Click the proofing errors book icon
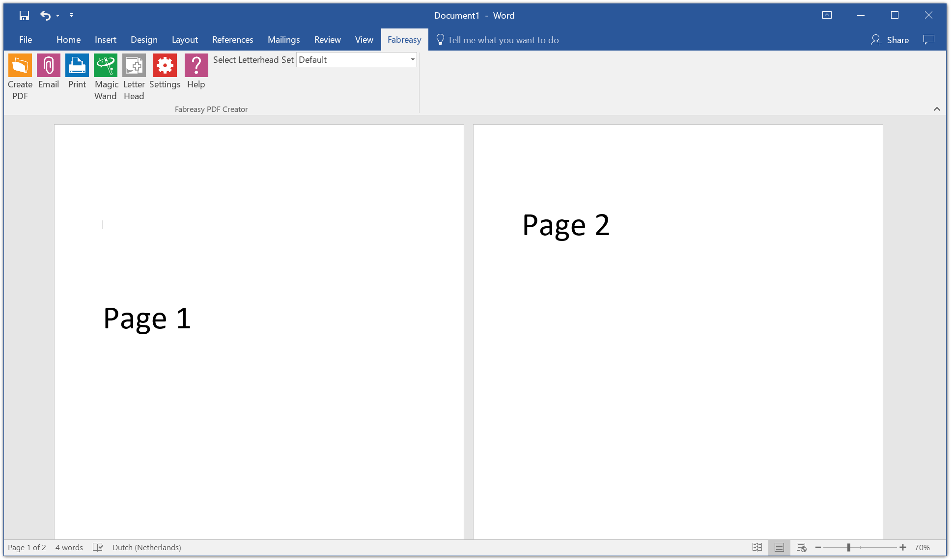This screenshot has width=952, height=560. [x=98, y=547]
